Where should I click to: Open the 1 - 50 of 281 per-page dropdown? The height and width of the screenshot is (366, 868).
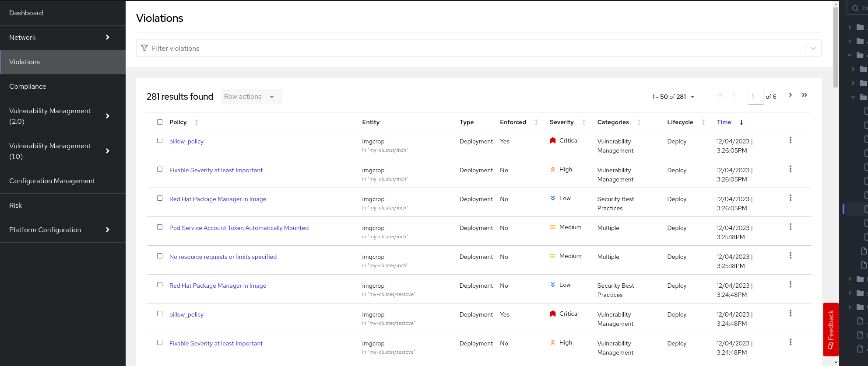pos(673,97)
